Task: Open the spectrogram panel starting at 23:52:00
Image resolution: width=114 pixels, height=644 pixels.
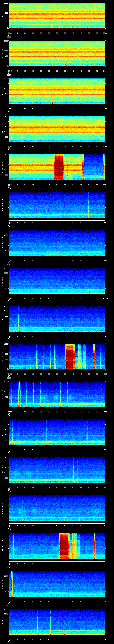Action: [x=57, y=16]
